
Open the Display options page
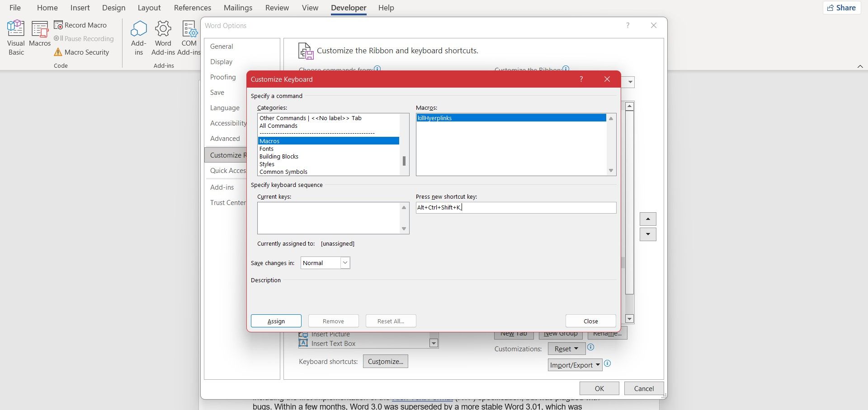pyautogui.click(x=221, y=62)
